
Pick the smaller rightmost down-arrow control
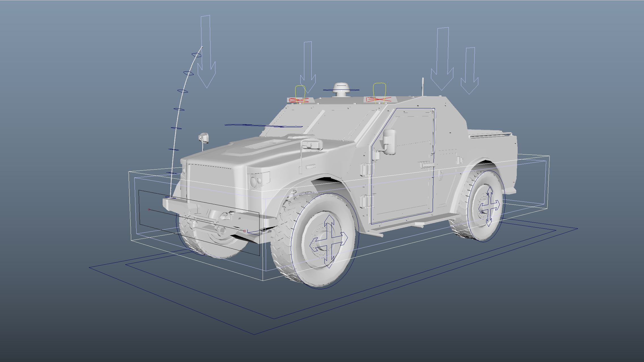point(469,71)
